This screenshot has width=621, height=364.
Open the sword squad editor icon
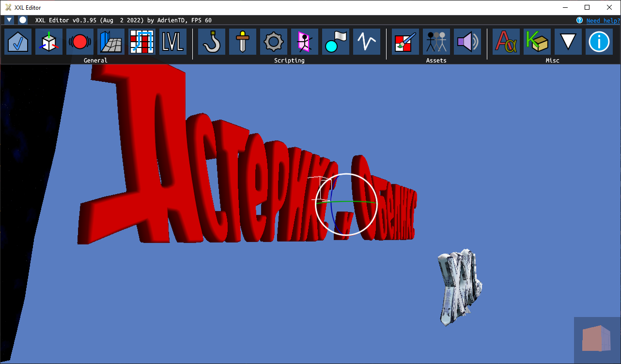tap(243, 42)
